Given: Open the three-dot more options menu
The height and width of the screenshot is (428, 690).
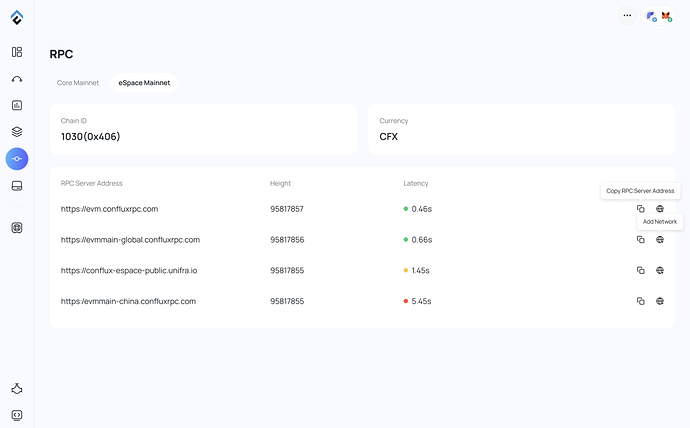Looking at the screenshot, I should point(627,16).
